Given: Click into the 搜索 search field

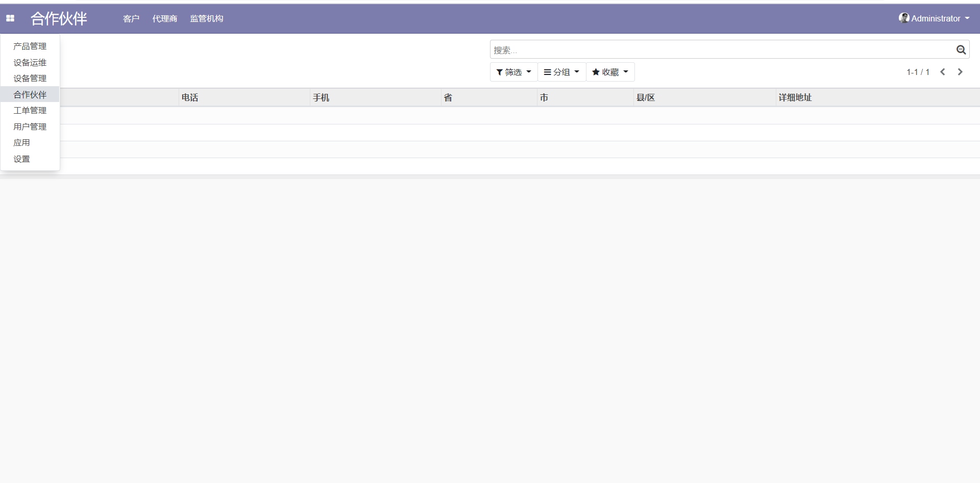Looking at the screenshot, I should [722, 49].
